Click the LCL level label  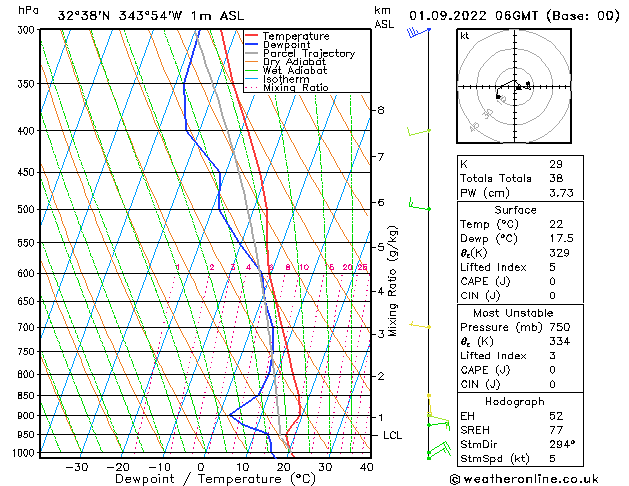(x=392, y=435)
